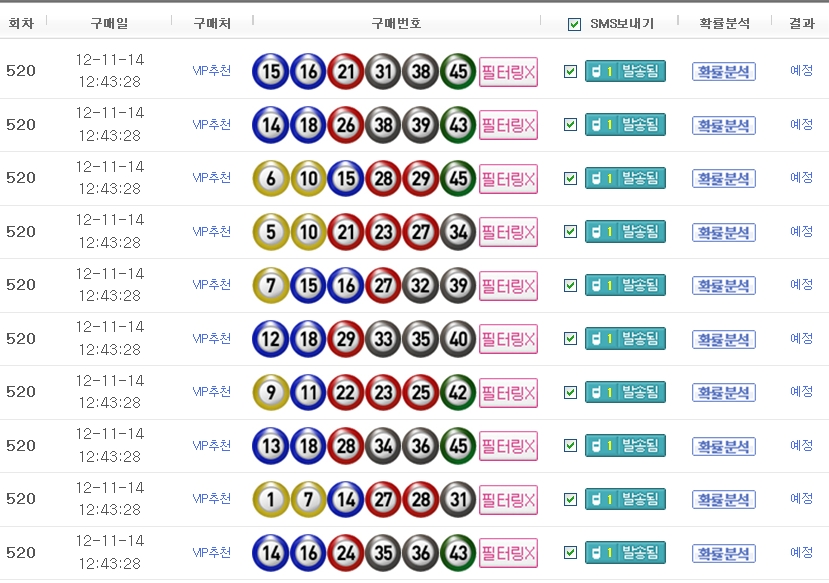Click the blue ball numbered 13

270,446
